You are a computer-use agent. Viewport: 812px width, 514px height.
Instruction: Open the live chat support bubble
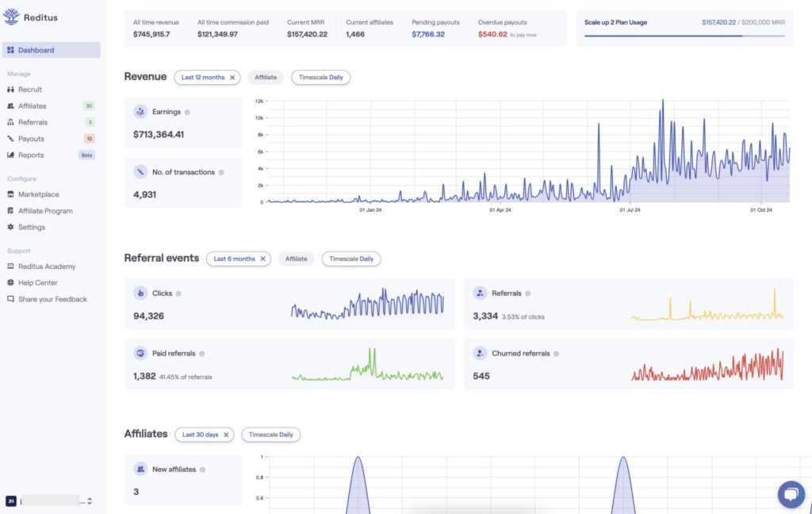coord(791,494)
